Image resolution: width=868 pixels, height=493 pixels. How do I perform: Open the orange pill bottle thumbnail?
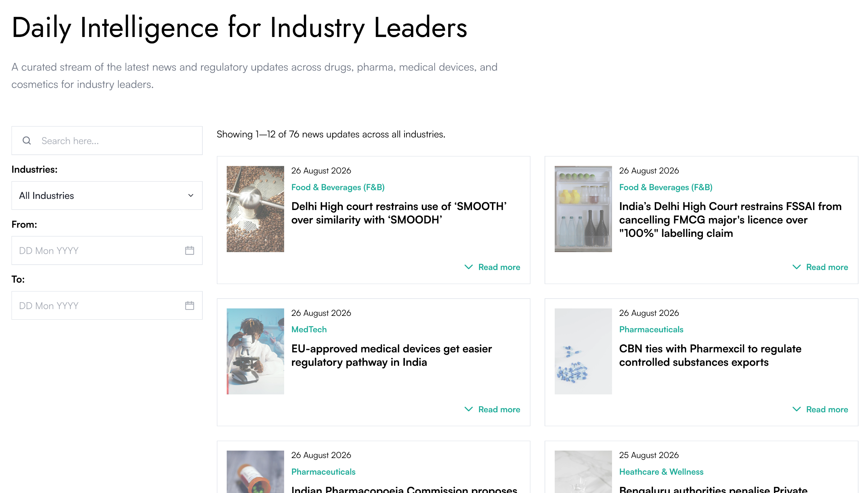(x=255, y=472)
